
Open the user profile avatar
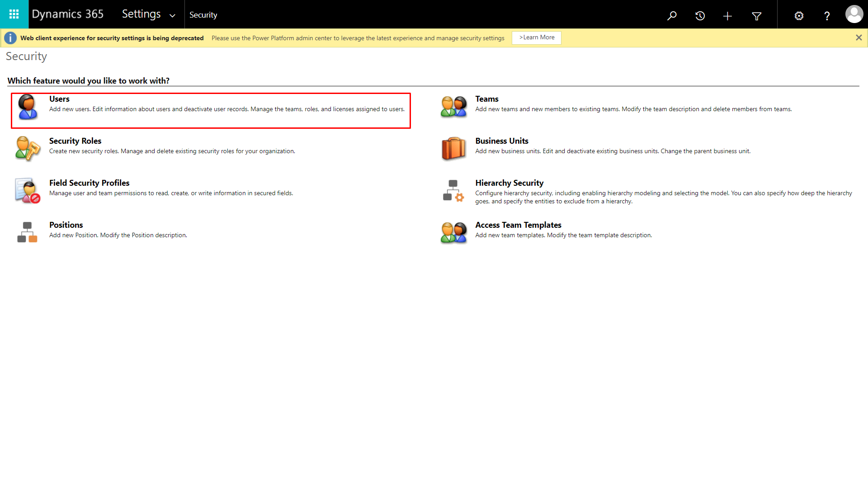[854, 14]
